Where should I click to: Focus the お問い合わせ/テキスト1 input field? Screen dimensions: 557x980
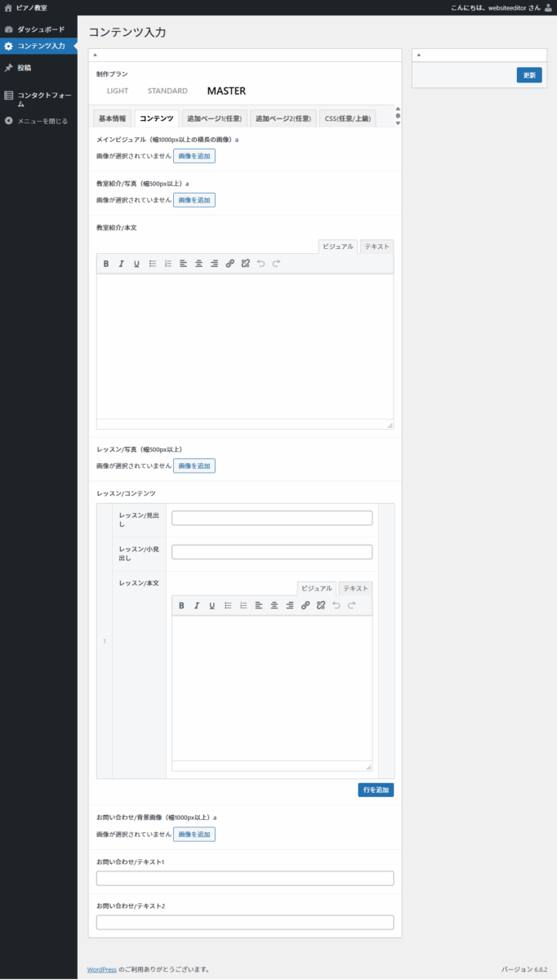(245, 878)
